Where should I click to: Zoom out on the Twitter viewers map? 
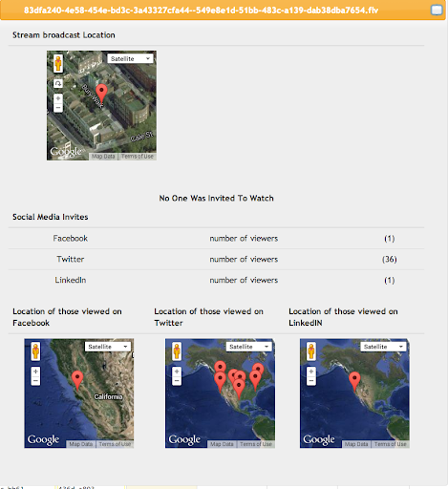tap(177, 381)
